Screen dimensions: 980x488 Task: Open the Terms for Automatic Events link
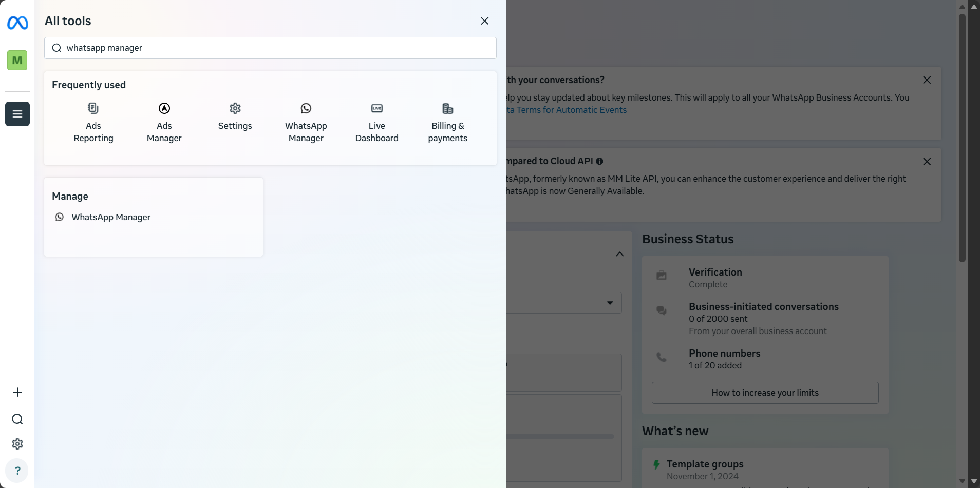click(567, 110)
